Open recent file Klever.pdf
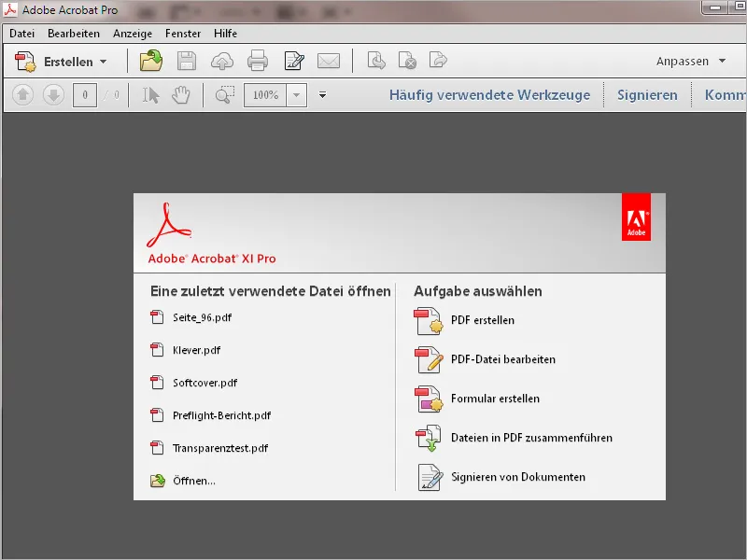The image size is (747, 560). pyautogui.click(x=196, y=351)
